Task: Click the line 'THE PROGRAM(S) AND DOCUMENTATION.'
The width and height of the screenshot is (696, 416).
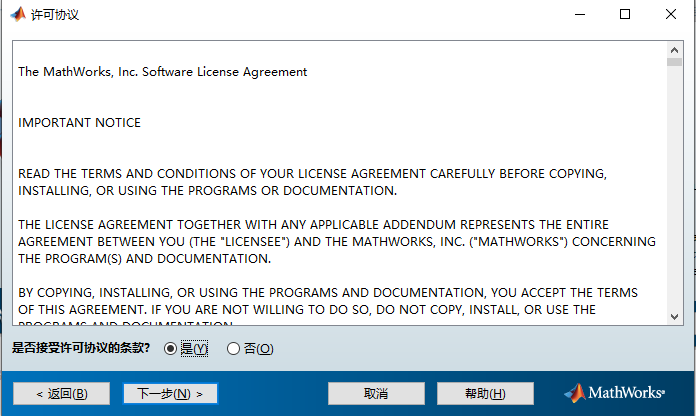Action: point(144,258)
